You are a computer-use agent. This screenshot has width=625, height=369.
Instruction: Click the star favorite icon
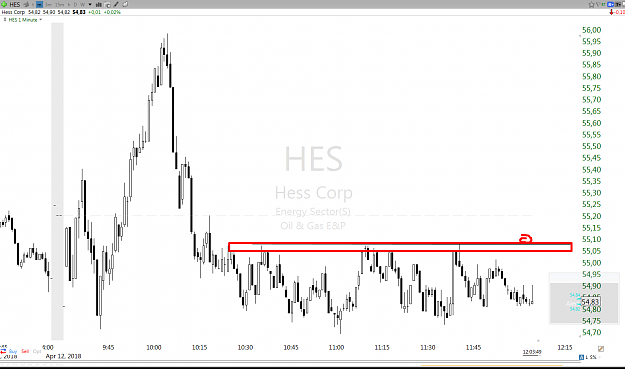pos(592,4)
